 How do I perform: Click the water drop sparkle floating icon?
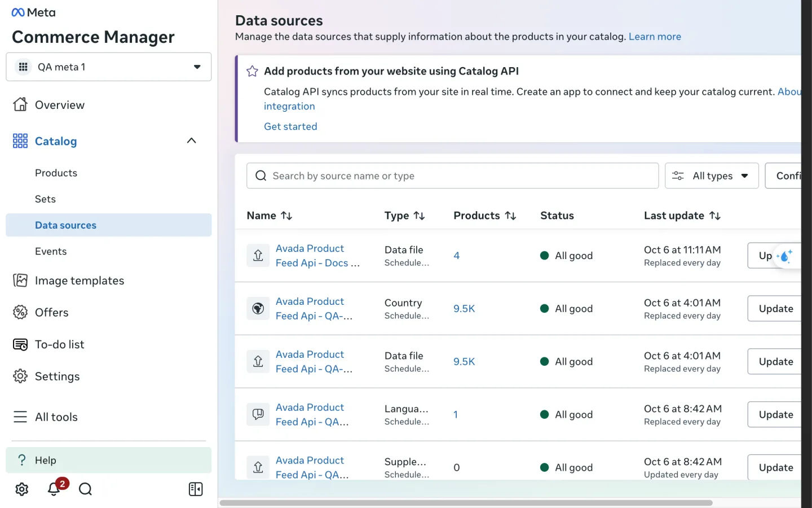tap(784, 256)
